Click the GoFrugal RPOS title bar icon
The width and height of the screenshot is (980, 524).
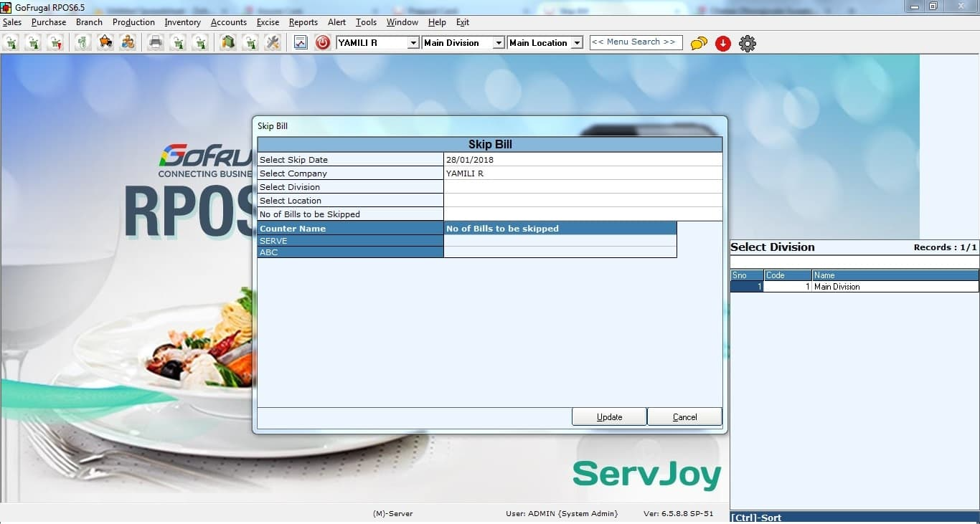point(6,7)
